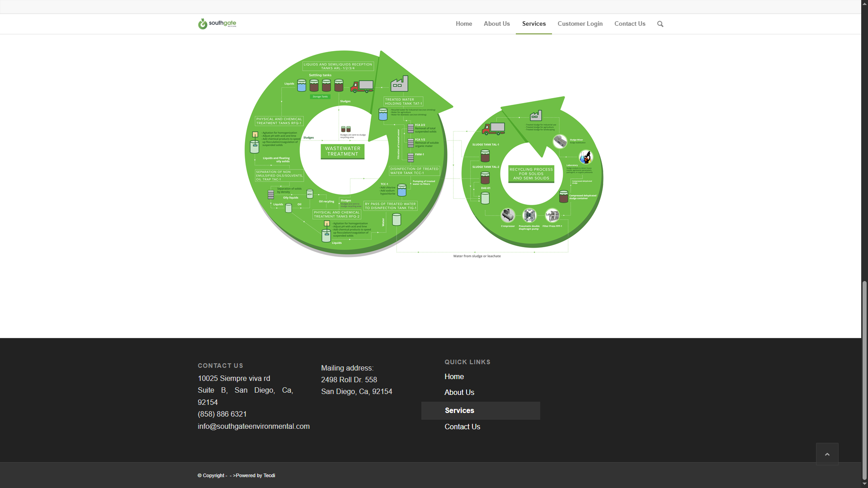Select the Services navigation tab
The width and height of the screenshot is (868, 488).
(533, 24)
